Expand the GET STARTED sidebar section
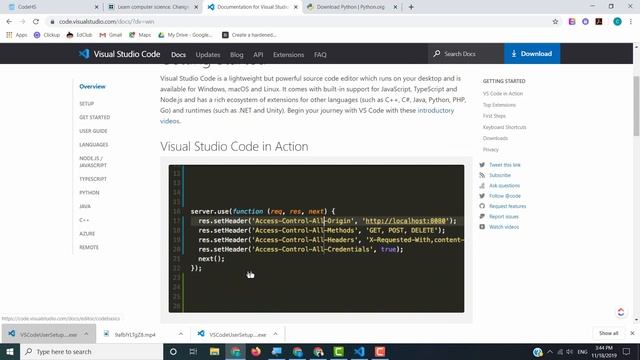Image resolution: width=640 pixels, height=360 pixels. (x=95, y=117)
